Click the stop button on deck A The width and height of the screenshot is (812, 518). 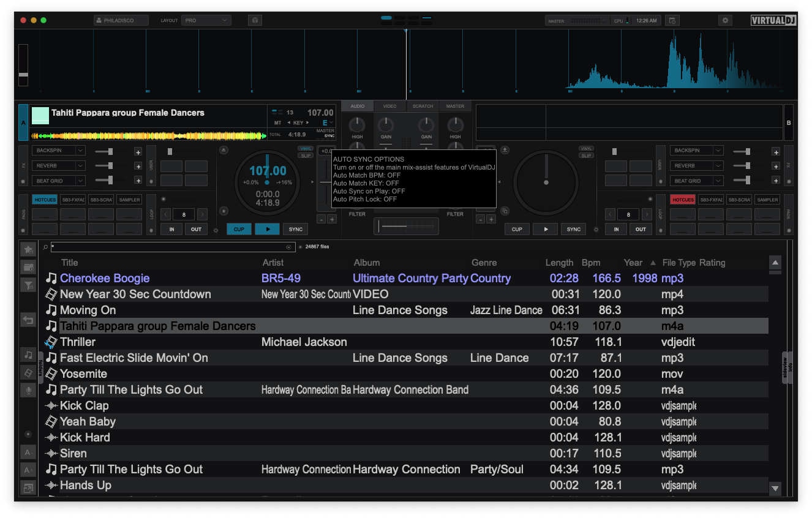(x=224, y=211)
